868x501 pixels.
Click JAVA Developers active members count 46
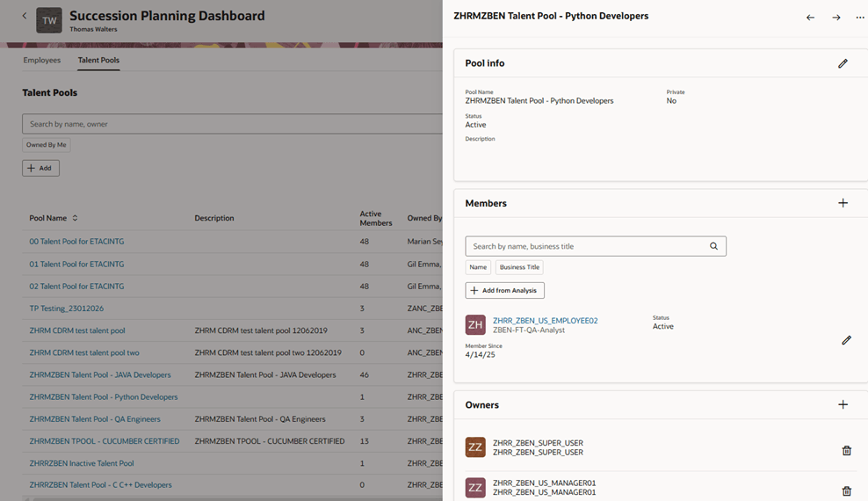(365, 374)
